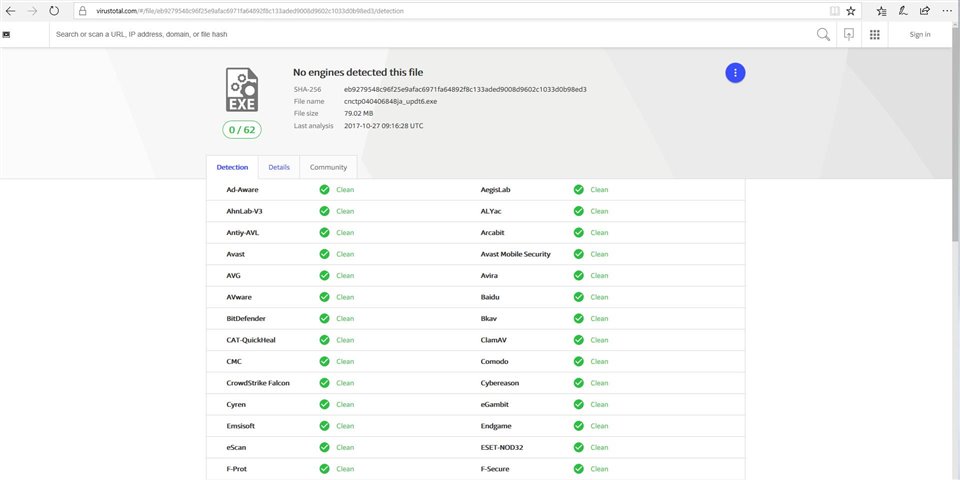Screen dimensions: 960x480
Task: Click the Avira engine name
Action: tap(489, 276)
